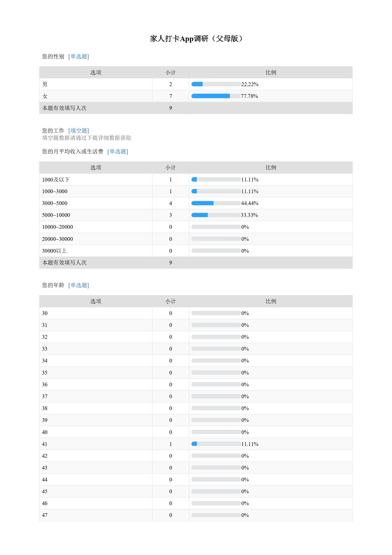392x555 pixels.
Task: Click the 本题有效填写人次 row in the gender table
Action: (x=196, y=108)
